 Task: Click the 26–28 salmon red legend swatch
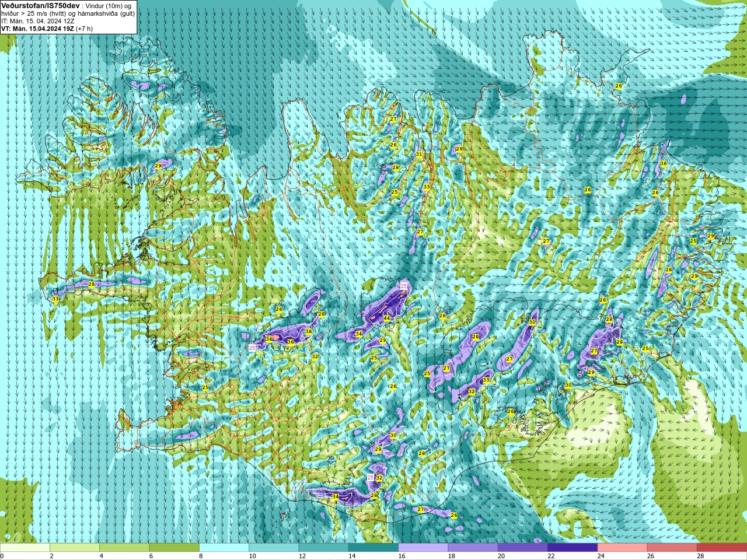point(672,548)
